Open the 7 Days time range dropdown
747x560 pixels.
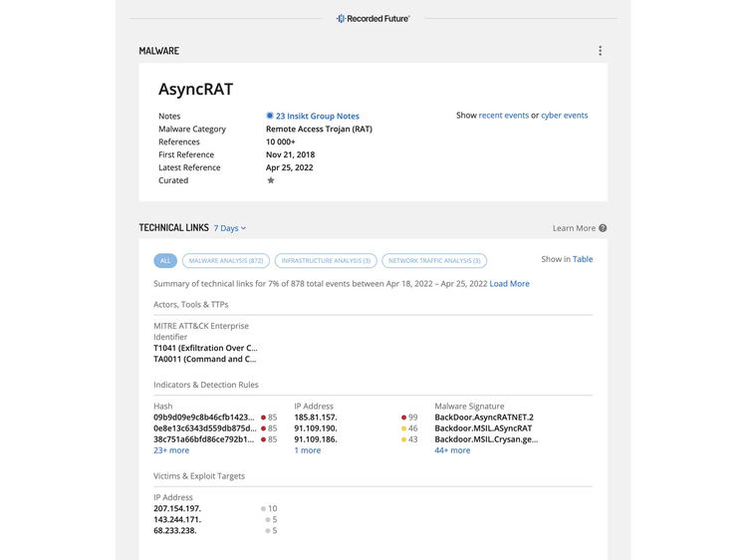(230, 228)
